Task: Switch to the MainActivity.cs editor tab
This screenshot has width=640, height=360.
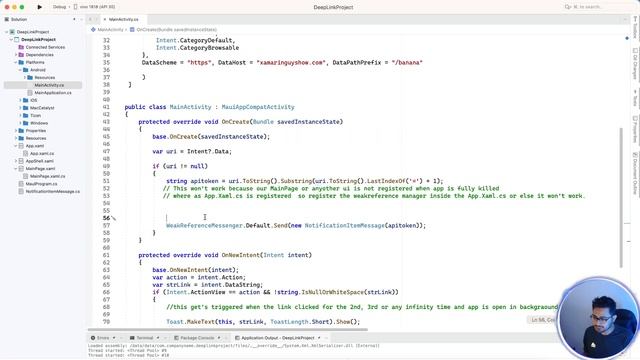Action: click(x=124, y=19)
